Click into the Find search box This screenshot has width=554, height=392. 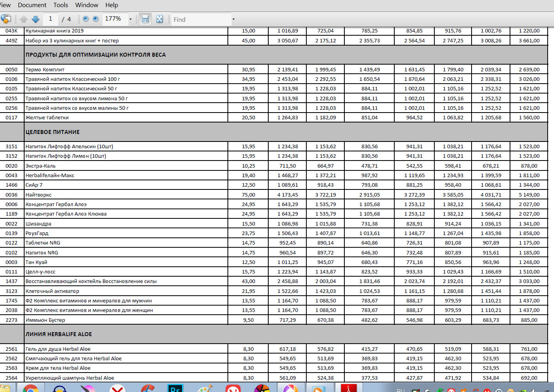click(201, 19)
